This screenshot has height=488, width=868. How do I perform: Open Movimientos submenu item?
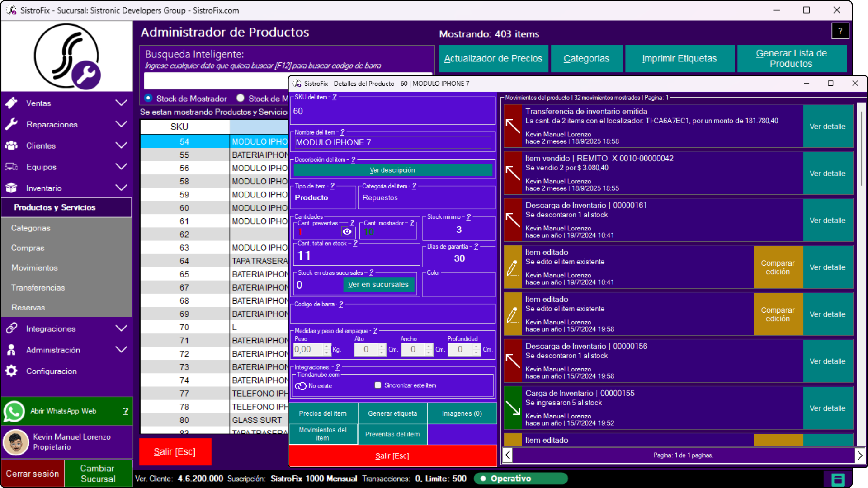pyautogui.click(x=66, y=267)
